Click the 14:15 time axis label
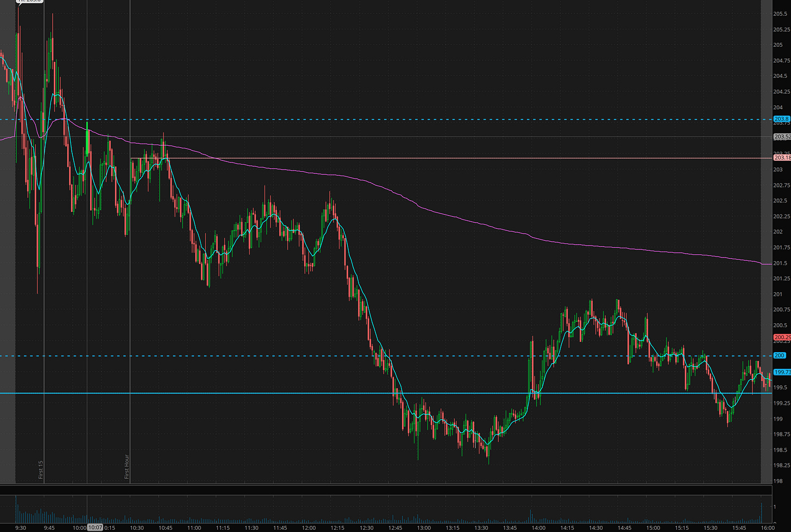791x532 pixels. click(x=567, y=528)
